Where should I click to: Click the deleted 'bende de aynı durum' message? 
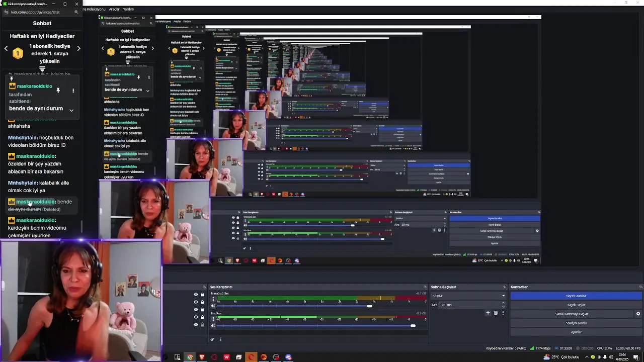(40, 205)
